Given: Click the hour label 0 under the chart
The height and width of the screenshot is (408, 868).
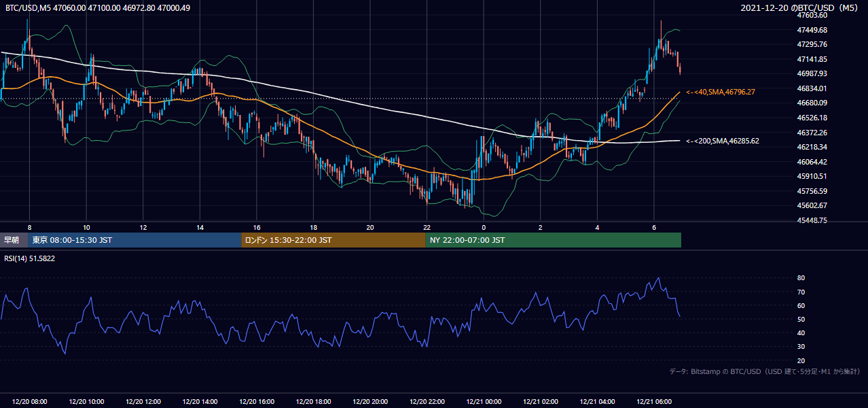Looking at the screenshot, I should coord(484,227).
